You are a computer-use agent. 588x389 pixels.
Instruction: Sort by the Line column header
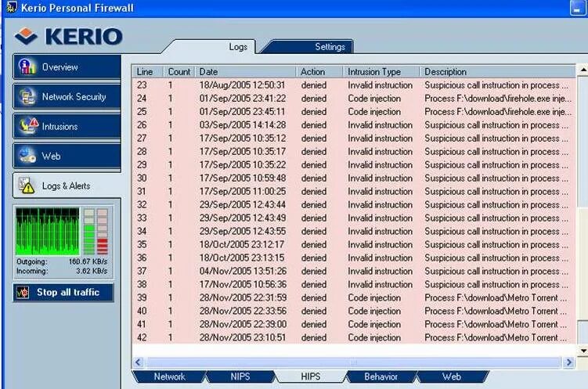click(x=148, y=71)
